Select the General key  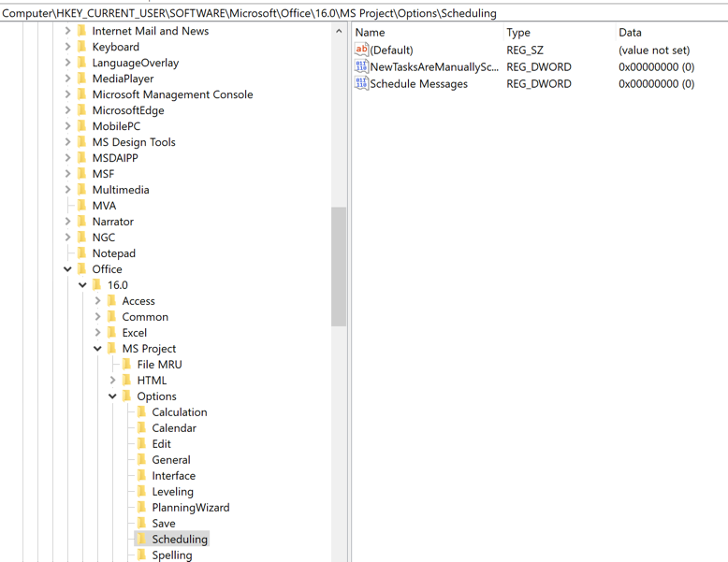click(x=171, y=459)
